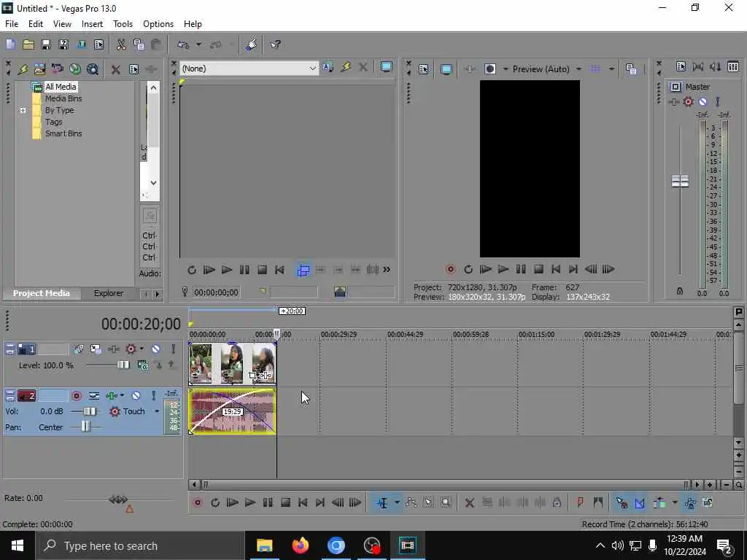Viewport: 747px width, 560px height.
Task: Click the Trimmer timecode field 00:00:00;00
Action: pos(216,292)
